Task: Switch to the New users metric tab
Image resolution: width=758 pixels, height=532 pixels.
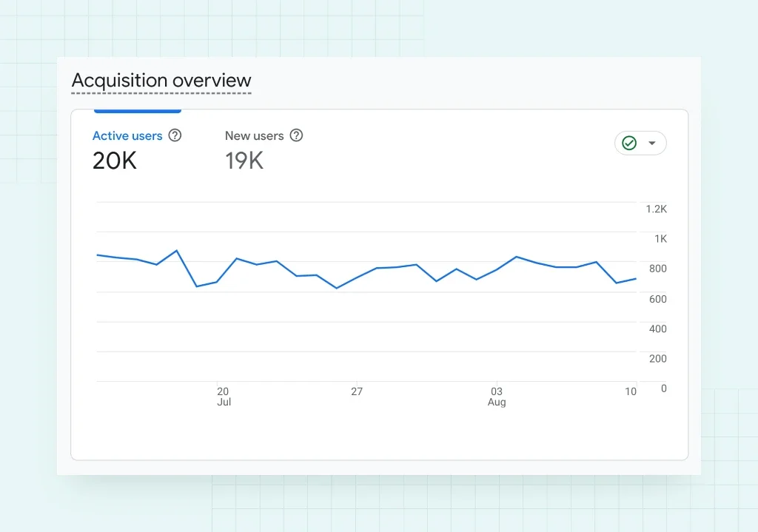Action: coord(254,136)
